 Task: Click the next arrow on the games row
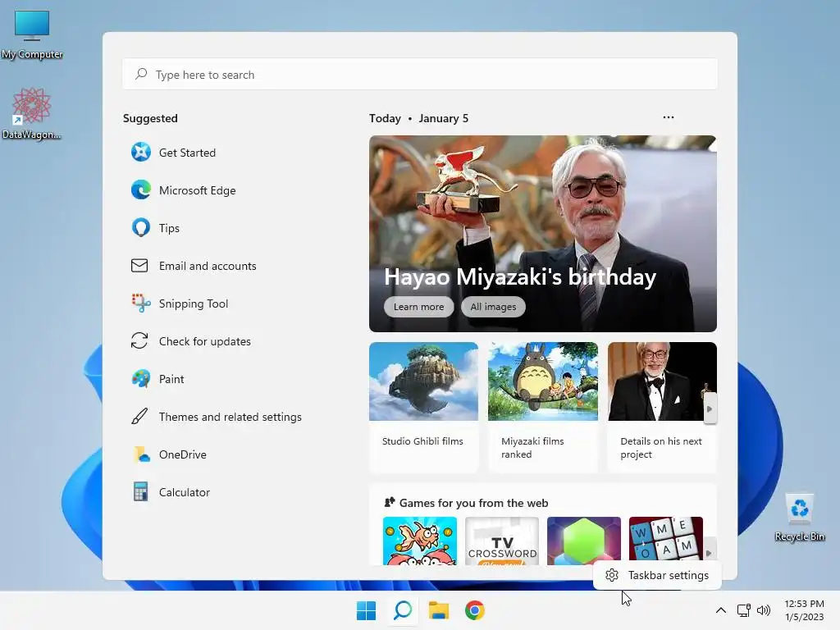709,552
